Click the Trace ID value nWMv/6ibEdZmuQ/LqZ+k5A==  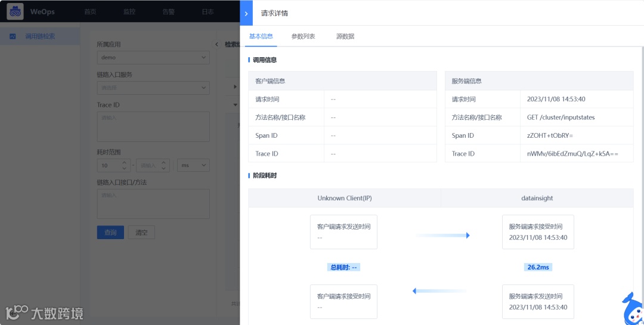572,153
